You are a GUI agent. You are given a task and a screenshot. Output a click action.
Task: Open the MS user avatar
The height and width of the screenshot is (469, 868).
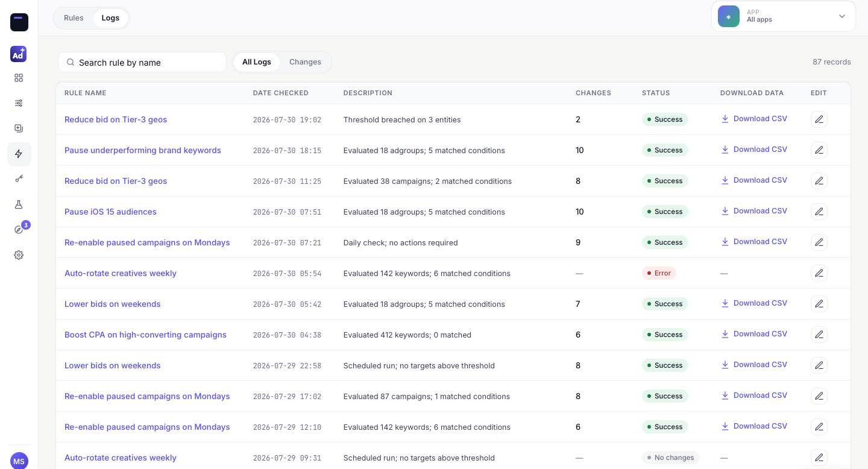(19, 461)
